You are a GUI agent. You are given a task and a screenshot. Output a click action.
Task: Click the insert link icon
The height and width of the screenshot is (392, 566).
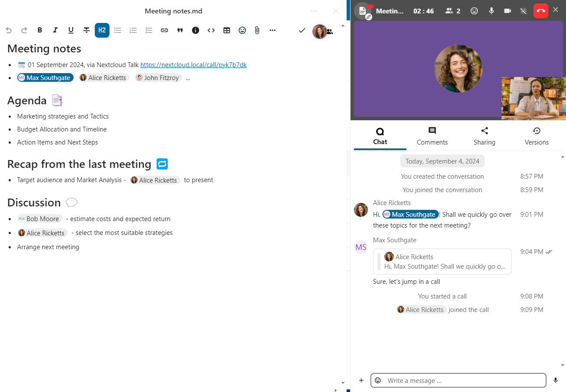(164, 30)
